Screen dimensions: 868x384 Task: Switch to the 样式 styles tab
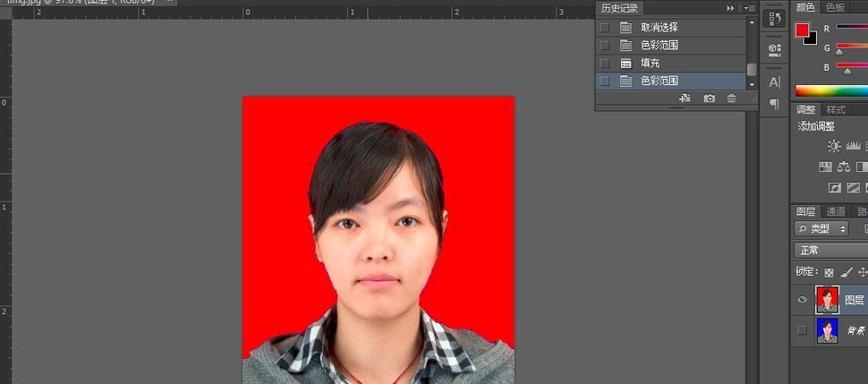coord(836,109)
